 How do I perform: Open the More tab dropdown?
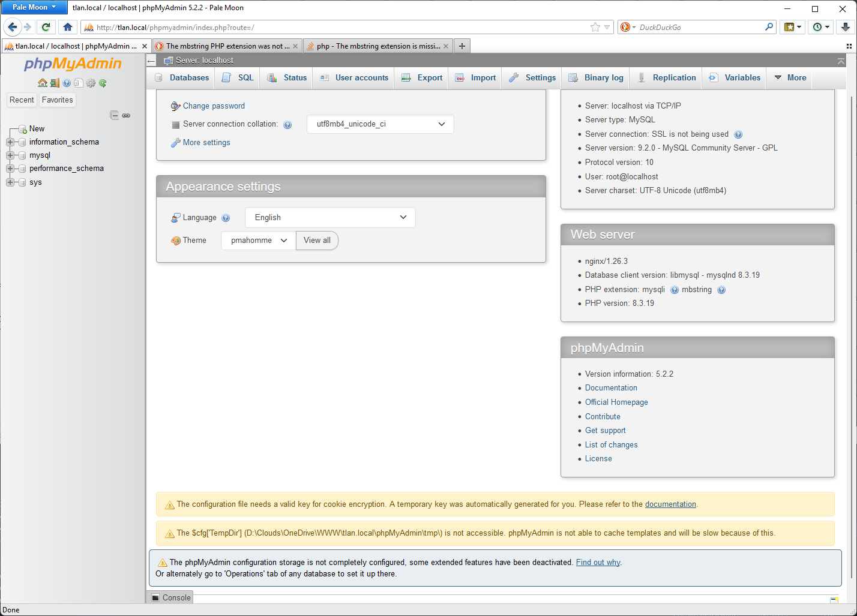click(x=790, y=78)
